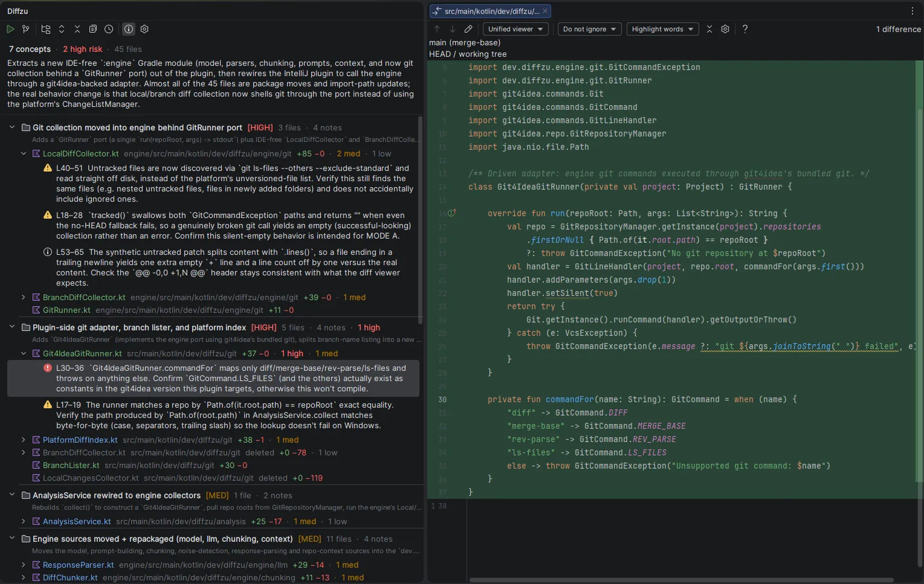924x584 pixels.
Task: Click the group-by-folder tree icon
Action: pos(46,29)
